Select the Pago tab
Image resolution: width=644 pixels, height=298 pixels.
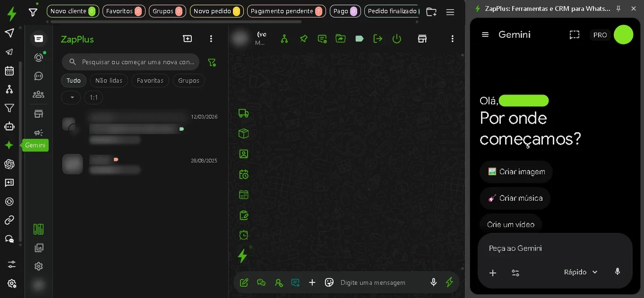click(x=345, y=11)
